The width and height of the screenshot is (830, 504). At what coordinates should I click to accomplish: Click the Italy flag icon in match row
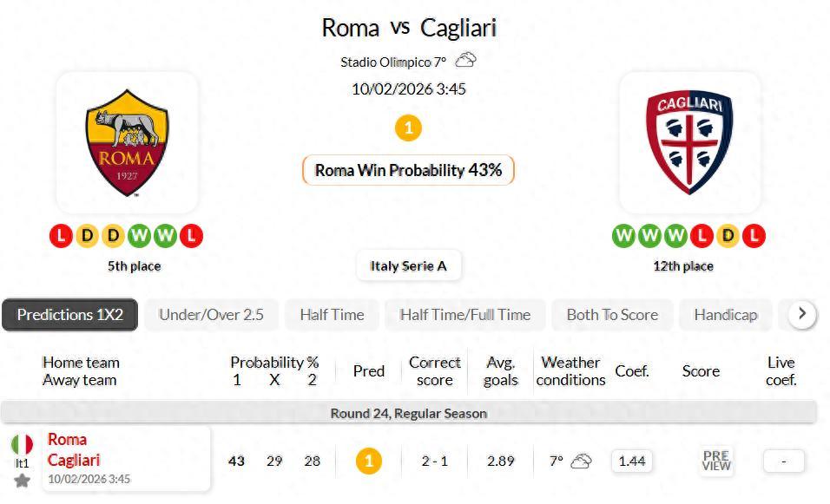point(22,445)
